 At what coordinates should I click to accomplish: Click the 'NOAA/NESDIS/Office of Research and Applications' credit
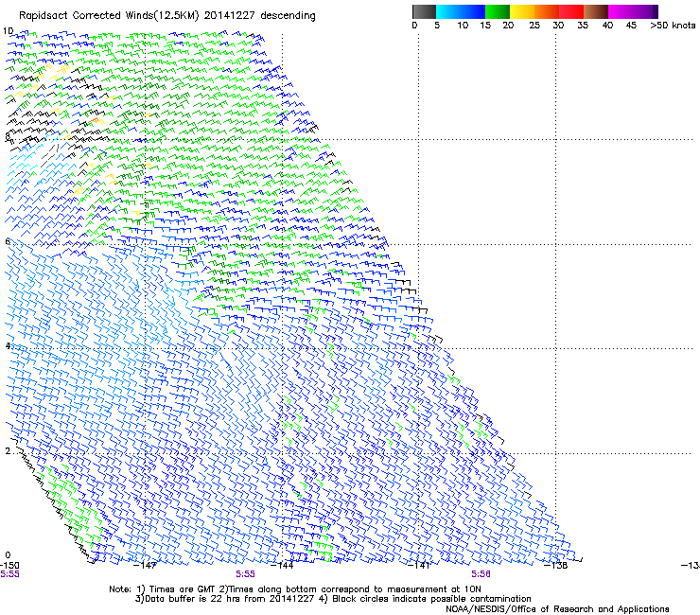(x=557, y=609)
